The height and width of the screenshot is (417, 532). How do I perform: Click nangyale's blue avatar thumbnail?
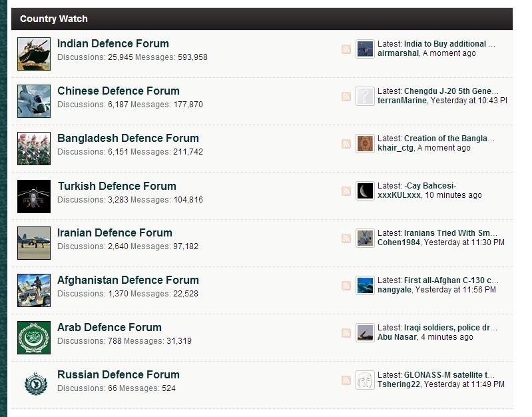365,285
